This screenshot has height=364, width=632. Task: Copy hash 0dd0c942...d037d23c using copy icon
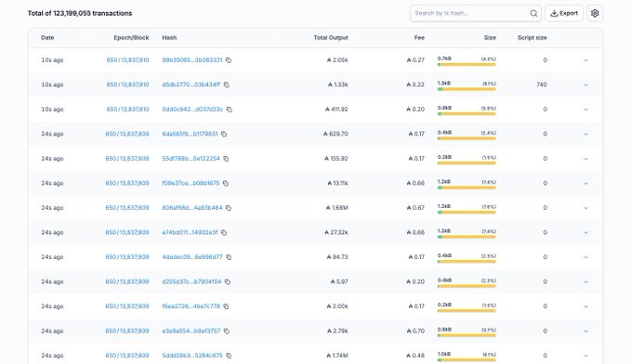pyautogui.click(x=230, y=110)
